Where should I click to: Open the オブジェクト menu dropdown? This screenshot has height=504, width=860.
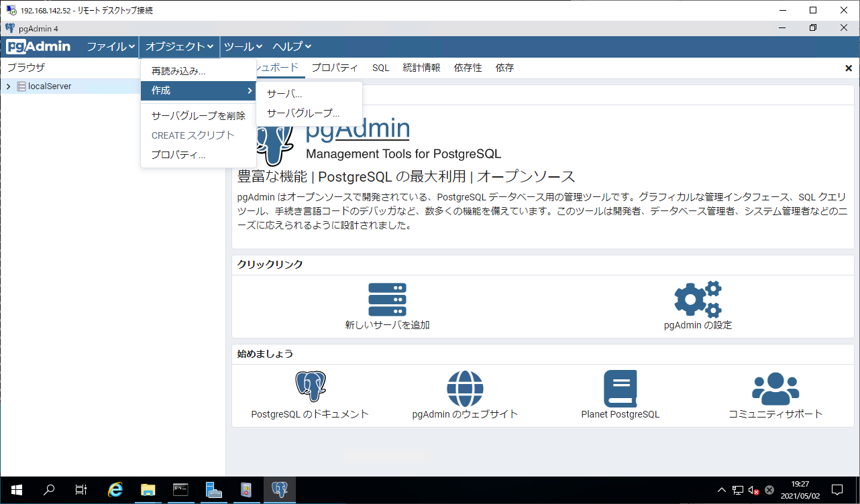179,46
